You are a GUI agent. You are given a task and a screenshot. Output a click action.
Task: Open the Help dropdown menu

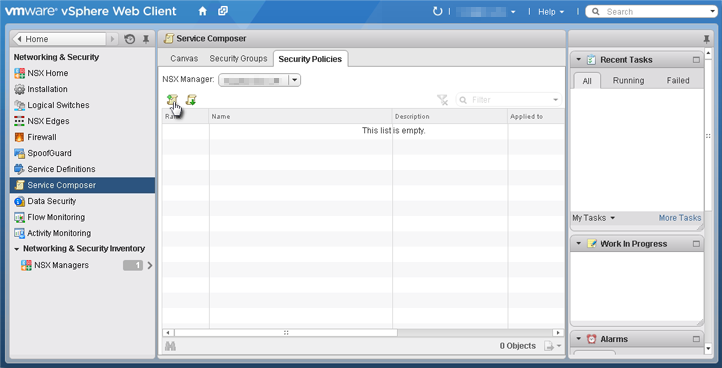(x=551, y=12)
